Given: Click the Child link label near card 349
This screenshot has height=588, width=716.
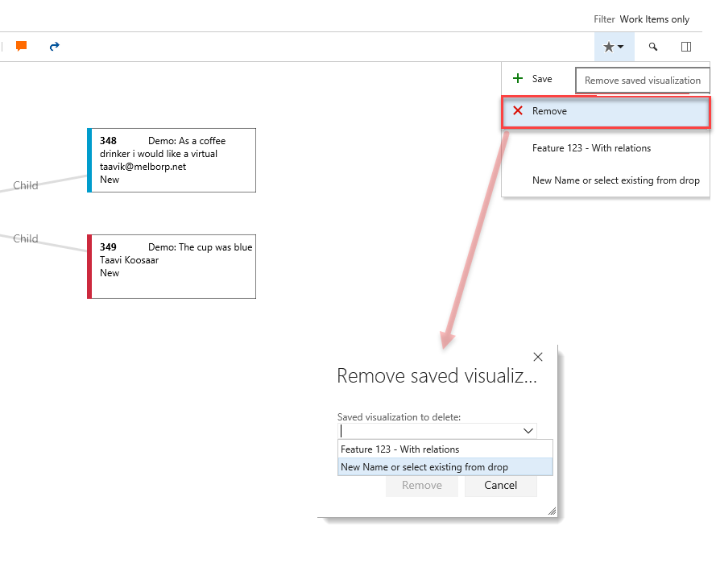Looking at the screenshot, I should 26,238.
